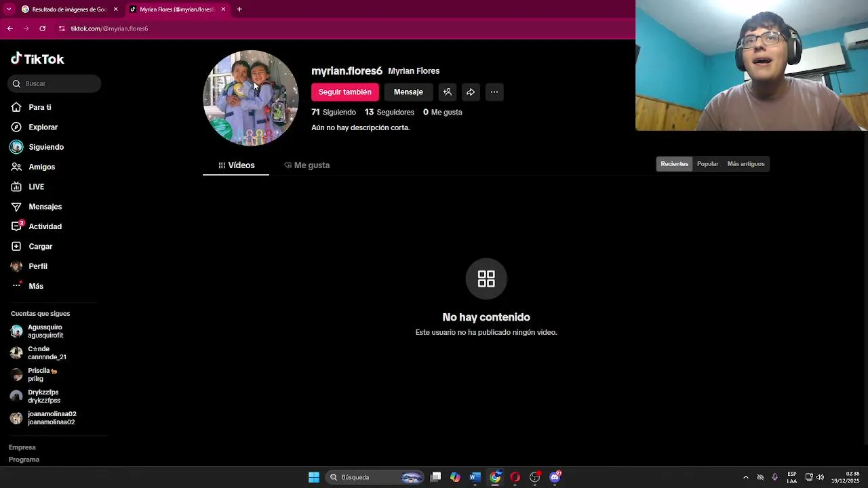Open Cargar upload page
868x488 pixels.
(x=40, y=246)
